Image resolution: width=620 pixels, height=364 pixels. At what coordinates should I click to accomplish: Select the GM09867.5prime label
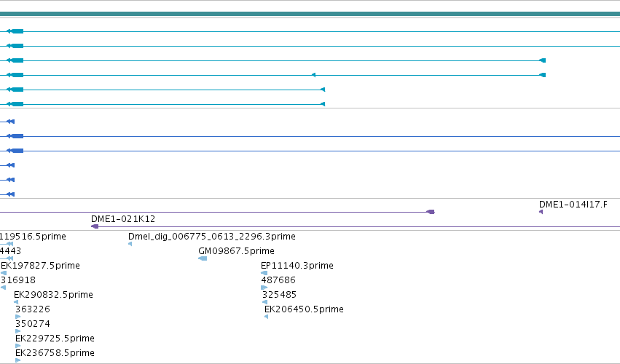[236, 251]
